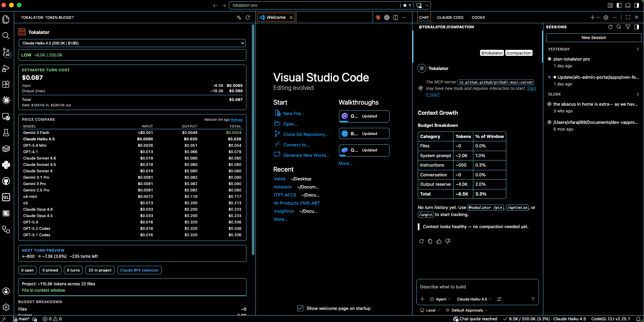
Task: Give thumbs down to Tokalator response
Action: [448, 241]
